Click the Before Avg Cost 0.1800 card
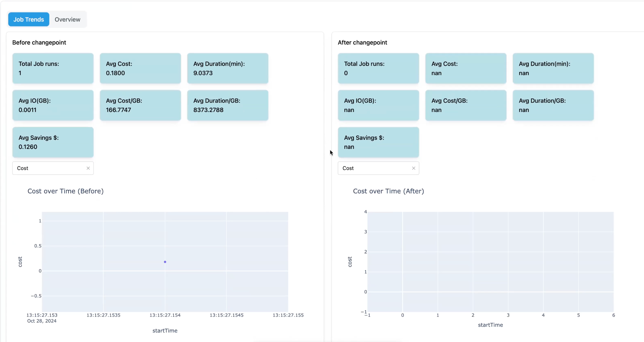The width and height of the screenshot is (644, 342). tap(140, 68)
